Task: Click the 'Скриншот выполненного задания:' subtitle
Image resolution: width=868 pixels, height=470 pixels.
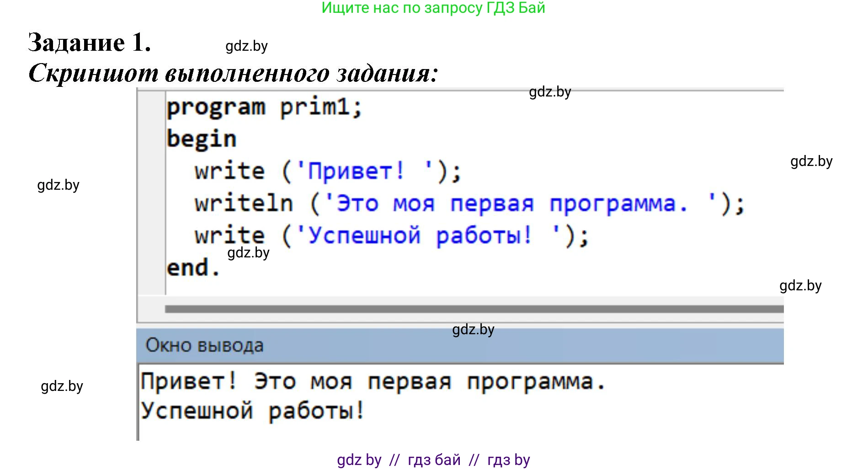Action: [233, 73]
